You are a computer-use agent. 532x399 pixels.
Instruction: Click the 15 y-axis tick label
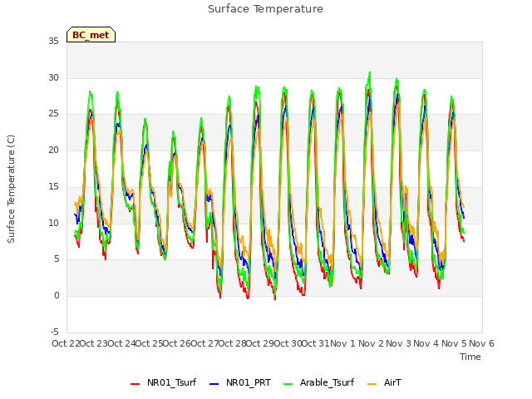tap(53, 186)
